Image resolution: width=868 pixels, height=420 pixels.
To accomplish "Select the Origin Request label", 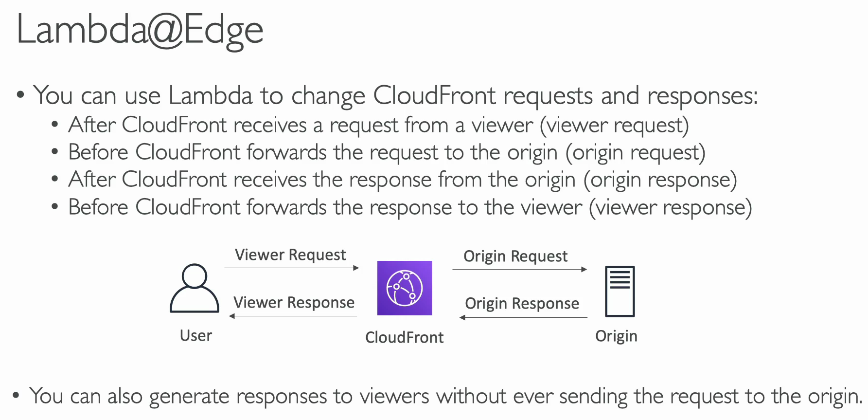I will point(515,256).
